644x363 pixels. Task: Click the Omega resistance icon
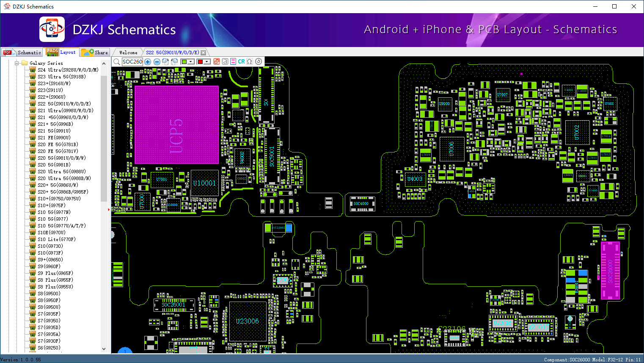pyautogui.click(x=250, y=62)
